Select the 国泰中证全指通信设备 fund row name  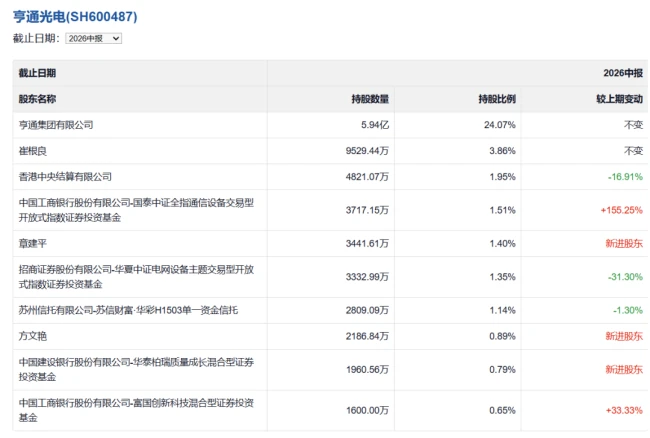point(136,210)
